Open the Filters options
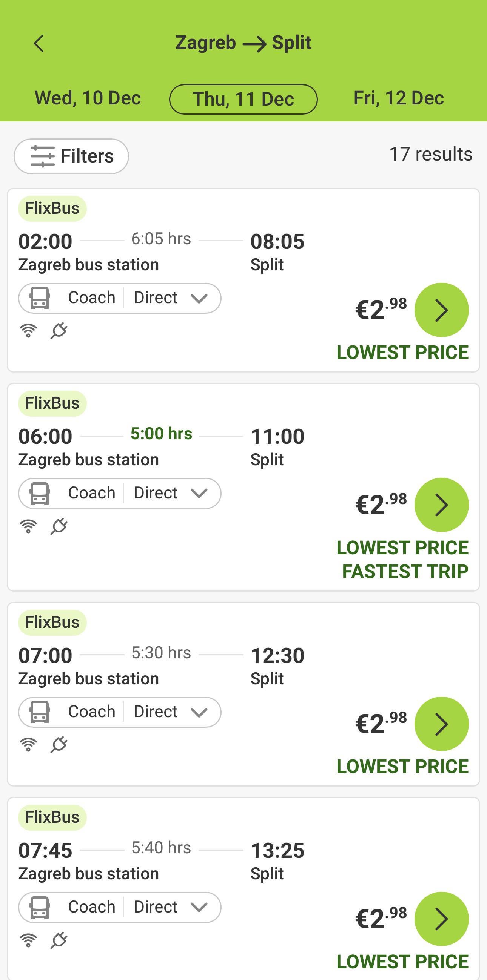The height and width of the screenshot is (980, 487). [x=71, y=156]
